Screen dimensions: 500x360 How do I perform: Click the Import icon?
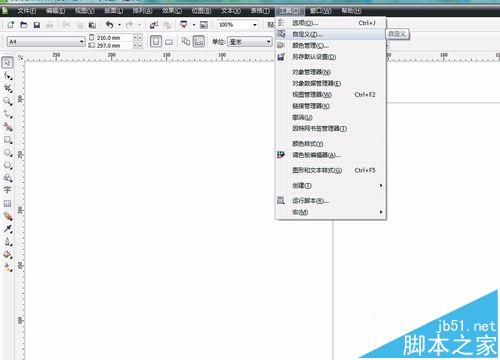point(154,25)
